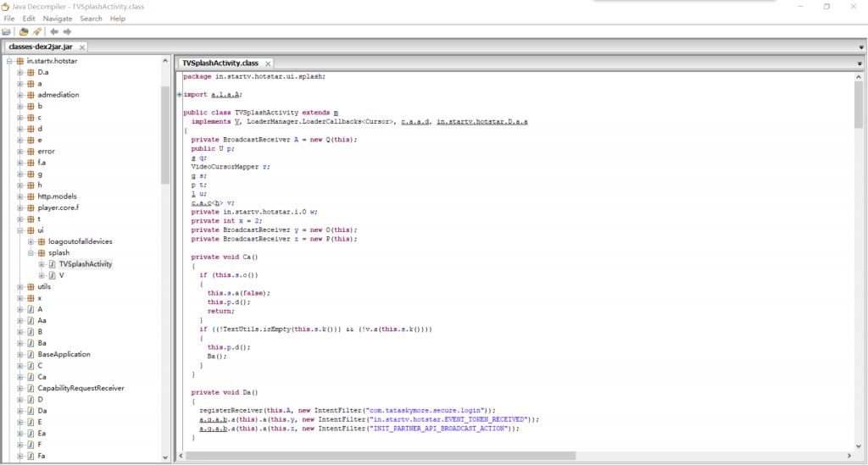Image resolution: width=868 pixels, height=465 pixels.
Task: Collapse the in.startv.hotstar root package
Action: pyautogui.click(x=8, y=61)
